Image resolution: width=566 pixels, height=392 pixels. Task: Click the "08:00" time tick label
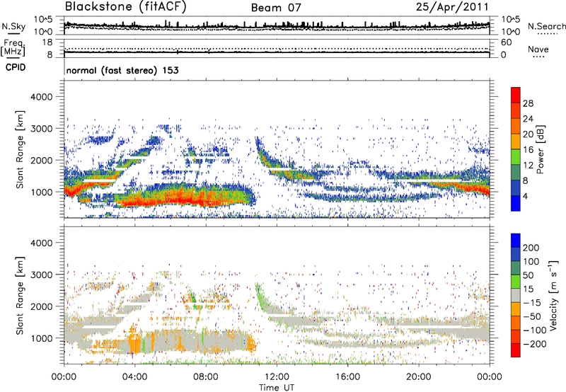point(206,377)
